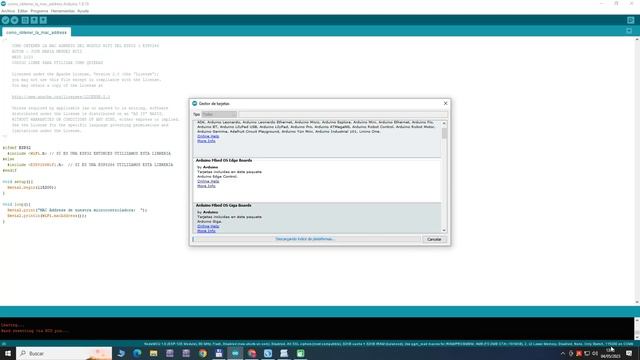Viewport: 640px width, 360px height.
Task: Click the board list scrollbar down arrow
Action: (x=444, y=231)
